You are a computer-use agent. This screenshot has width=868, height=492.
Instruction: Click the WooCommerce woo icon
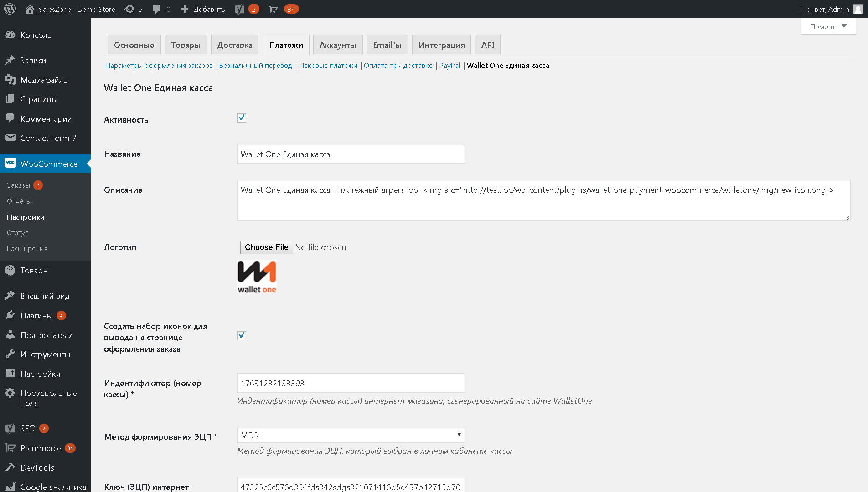click(10, 164)
